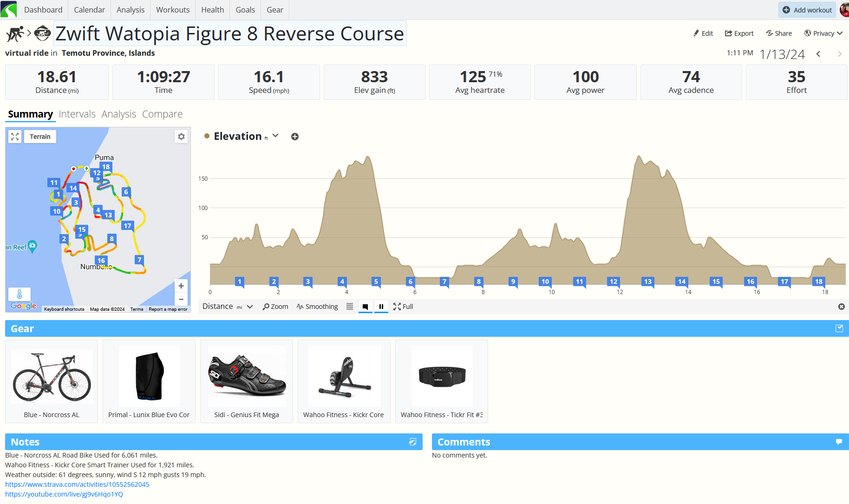Click the Avg power stat box

585,82
